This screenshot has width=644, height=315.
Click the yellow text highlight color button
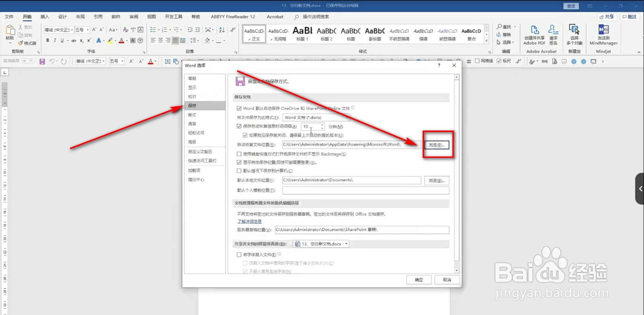pyautogui.click(x=110, y=40)
